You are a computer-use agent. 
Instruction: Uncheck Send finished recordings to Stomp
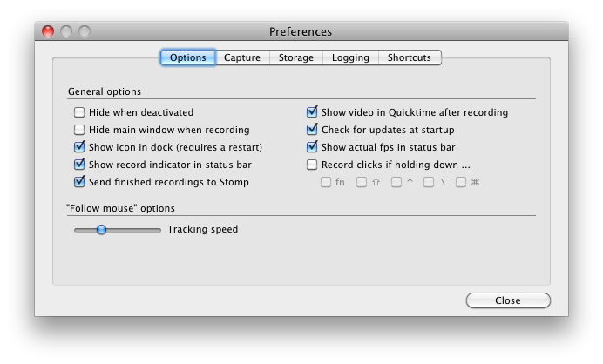tap(80, 182)
